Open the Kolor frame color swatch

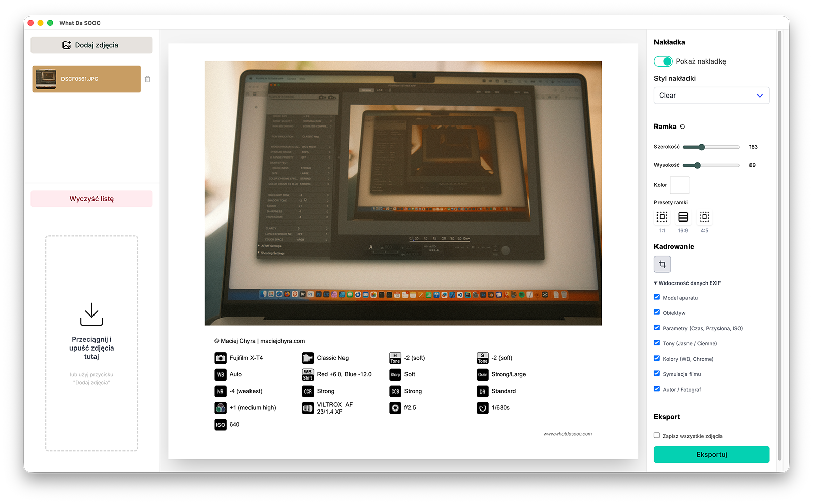[679, 185]
